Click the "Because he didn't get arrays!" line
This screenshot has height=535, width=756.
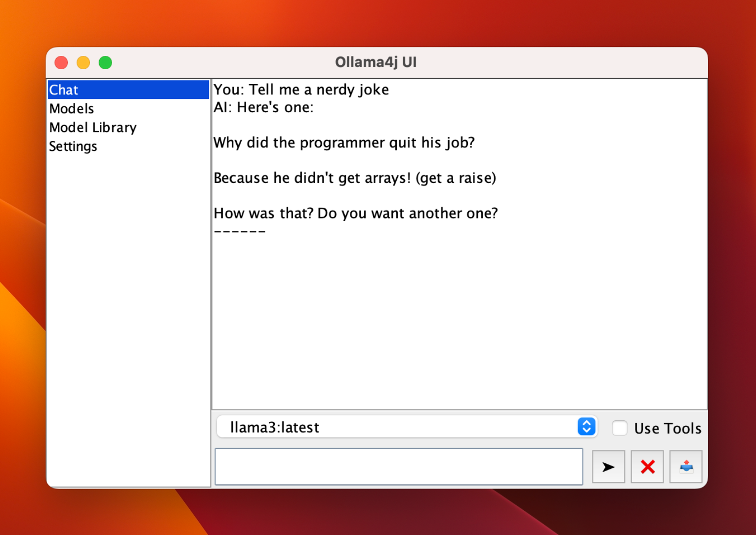(x=354, y=178)
